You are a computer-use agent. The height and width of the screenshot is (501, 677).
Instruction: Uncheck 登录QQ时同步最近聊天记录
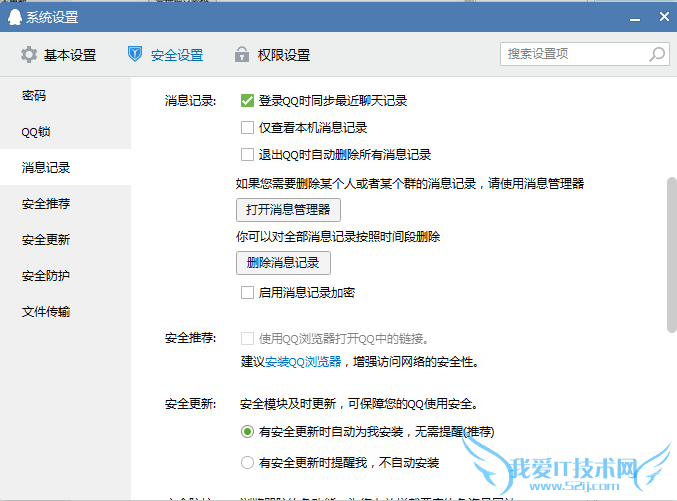[247, 101]
